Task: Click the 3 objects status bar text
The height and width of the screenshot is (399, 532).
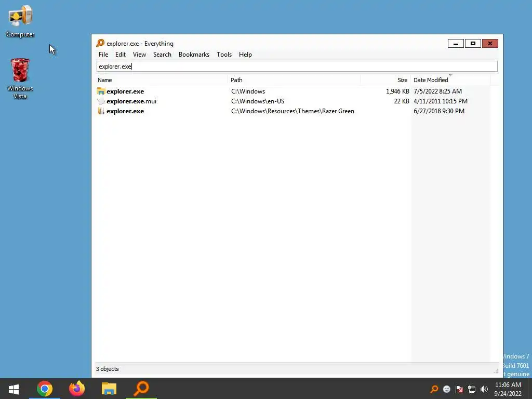Action: [107, 369]
